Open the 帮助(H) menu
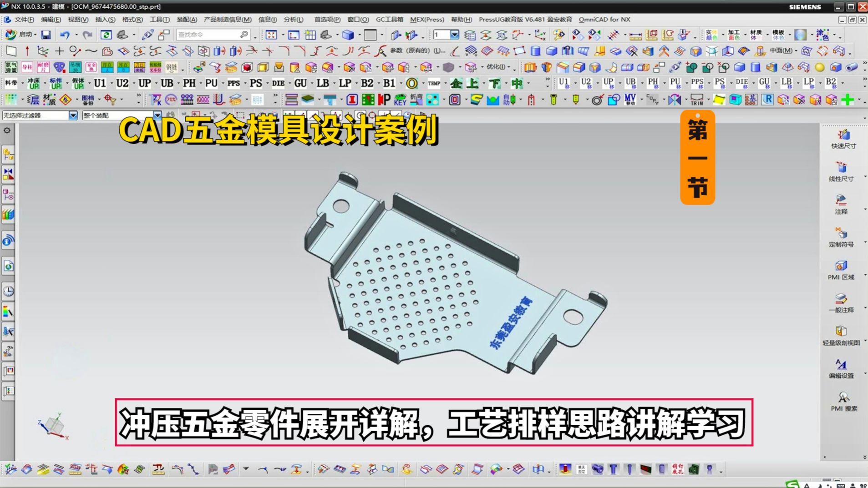The image size is (868, 488). 462,20
